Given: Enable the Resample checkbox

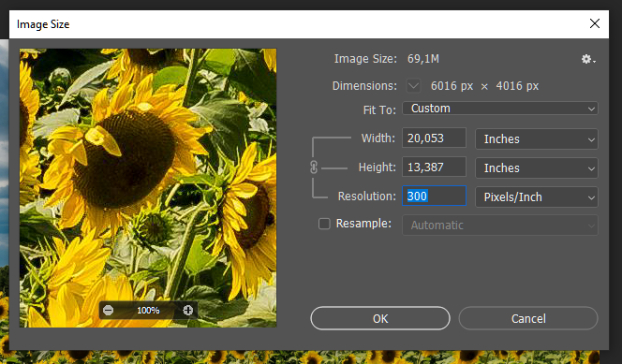Looking at the screenshot, I should click(x=324, y=224).
